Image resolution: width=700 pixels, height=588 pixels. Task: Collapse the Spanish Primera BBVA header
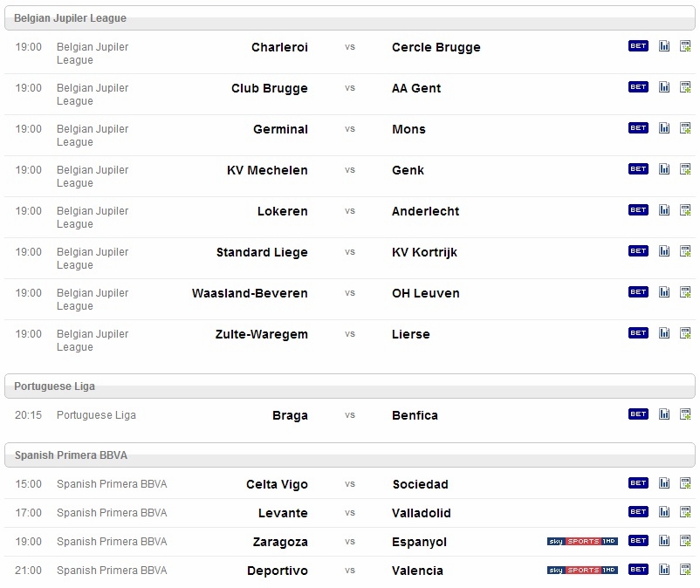pos(349,455)
